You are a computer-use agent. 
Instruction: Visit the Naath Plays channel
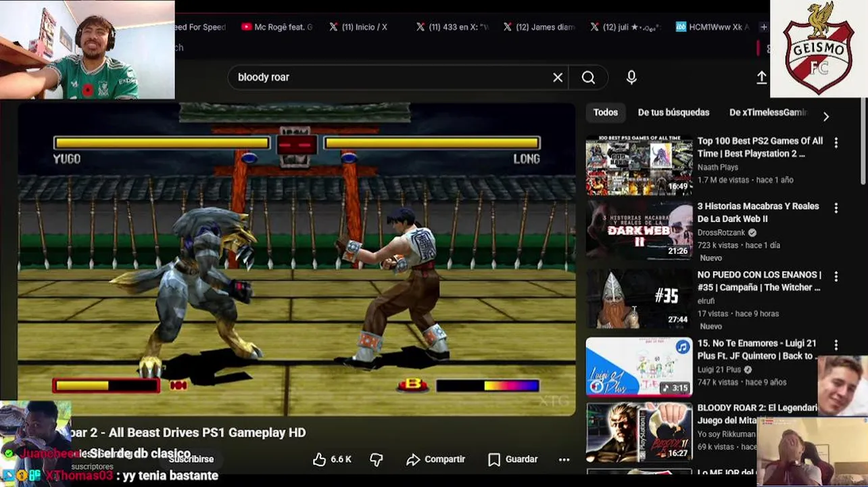(x=717, y=167)
